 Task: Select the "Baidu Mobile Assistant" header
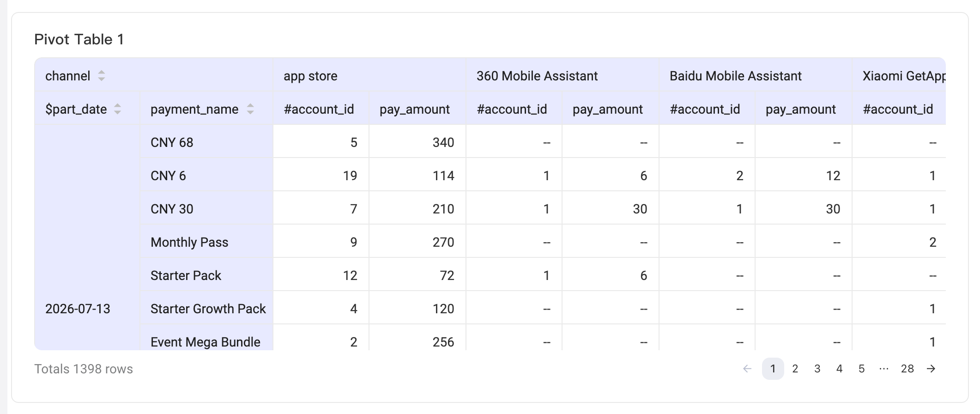736,76
